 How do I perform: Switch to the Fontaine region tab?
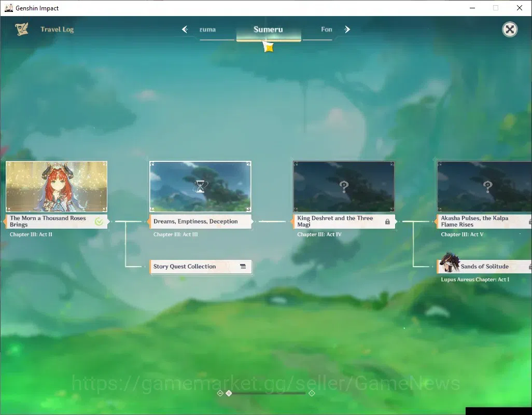tap(326, 30)
